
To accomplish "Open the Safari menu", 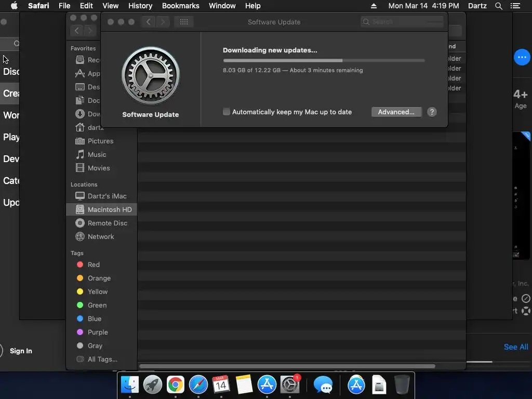I will 38,6.
